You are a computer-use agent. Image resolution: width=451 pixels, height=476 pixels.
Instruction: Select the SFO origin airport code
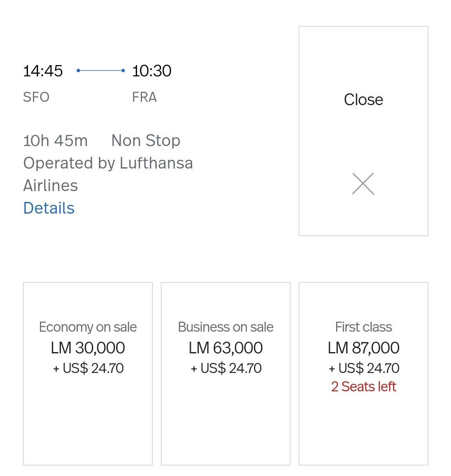point(36,97)
